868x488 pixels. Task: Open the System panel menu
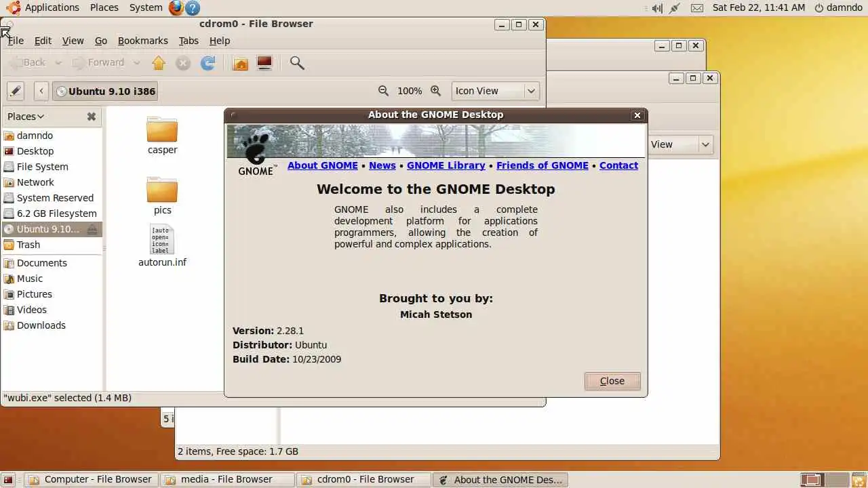coord(146,7)
